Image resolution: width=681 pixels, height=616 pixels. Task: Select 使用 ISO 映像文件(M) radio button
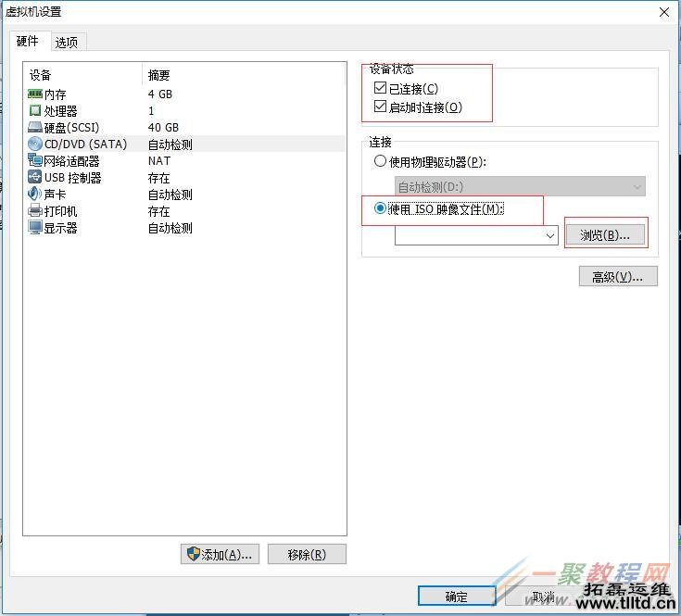pyautogui.click(x=380, y=208)
